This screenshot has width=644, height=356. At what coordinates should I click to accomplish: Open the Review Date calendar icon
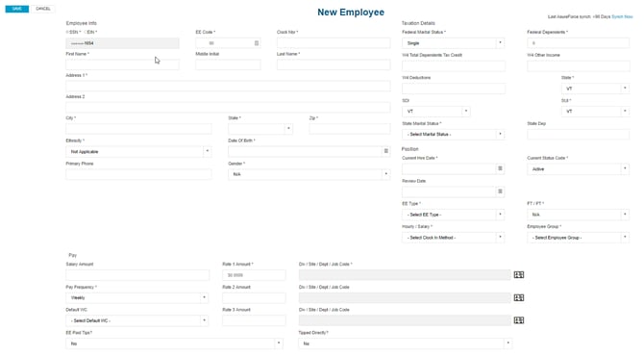tap(500, 191)
